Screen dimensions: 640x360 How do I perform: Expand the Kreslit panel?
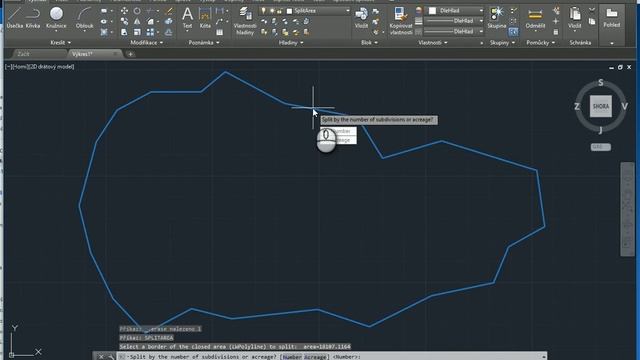click(60, 42)
